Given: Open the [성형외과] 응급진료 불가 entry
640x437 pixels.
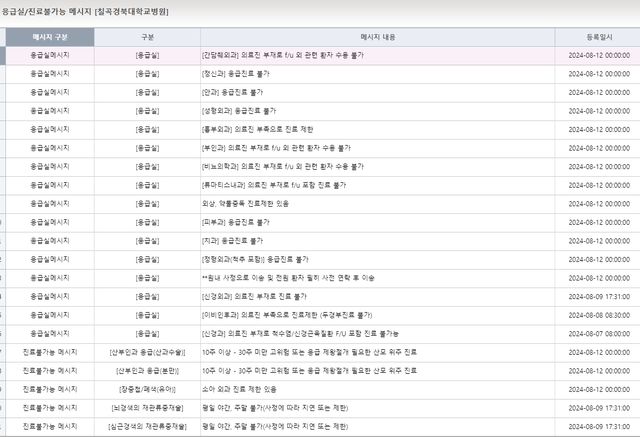Looking at the screenshot, I should 239,109.
